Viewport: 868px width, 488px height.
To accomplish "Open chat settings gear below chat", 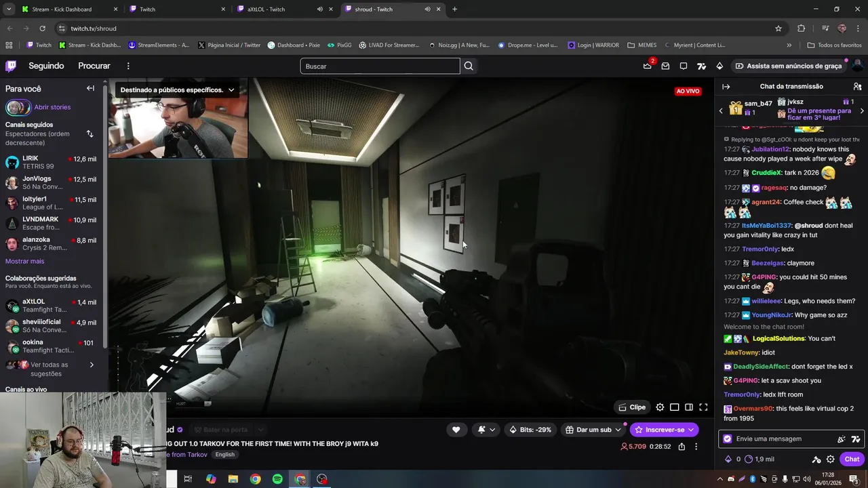I will tap(830, 459).
